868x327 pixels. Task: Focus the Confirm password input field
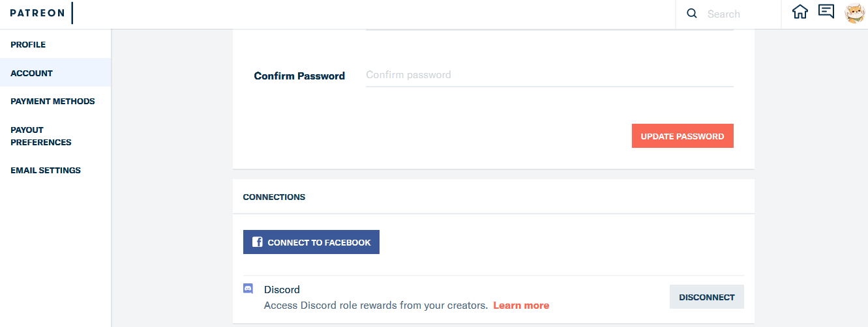click(x=549, y=75)
